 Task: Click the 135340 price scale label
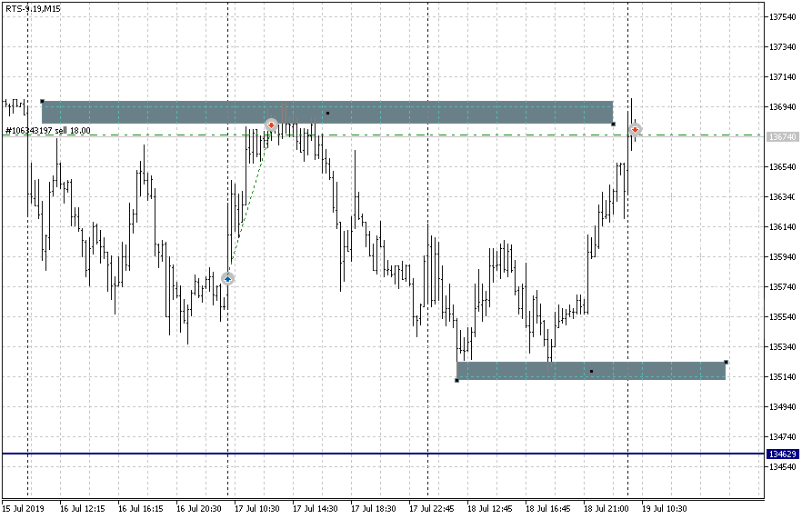click(783, 347)
